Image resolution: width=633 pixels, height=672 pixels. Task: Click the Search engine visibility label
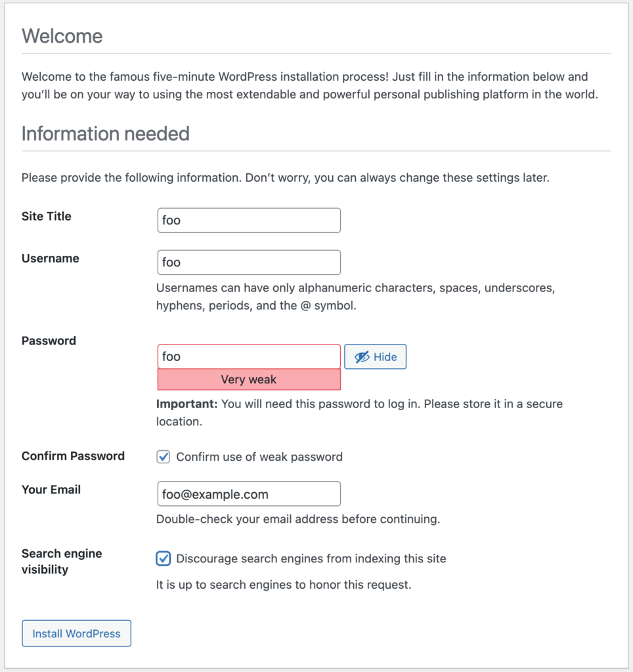click(x=62, y=561)
